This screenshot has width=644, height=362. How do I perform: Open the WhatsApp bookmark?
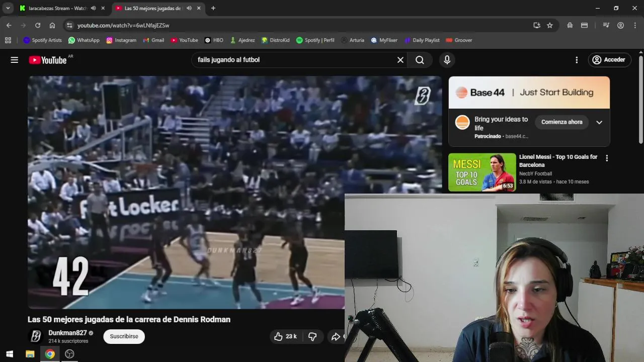click(84, 40)
